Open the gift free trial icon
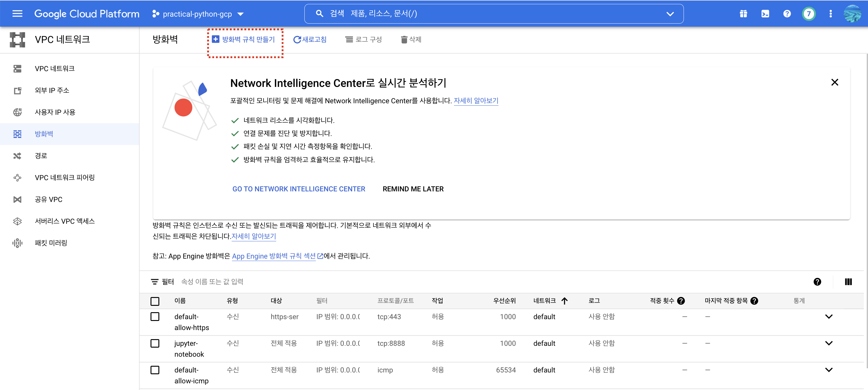868x390 pixels. coord(743,14)
